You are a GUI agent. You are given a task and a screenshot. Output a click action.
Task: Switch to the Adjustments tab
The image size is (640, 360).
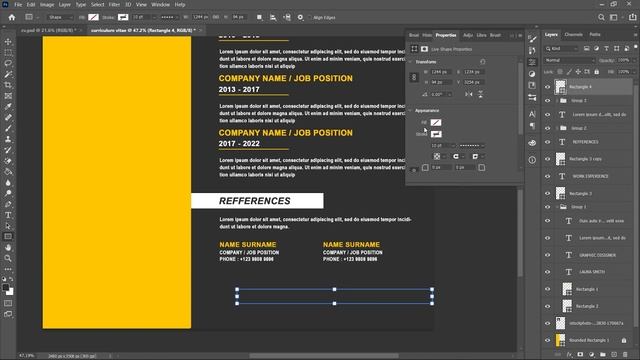point(468,36)
